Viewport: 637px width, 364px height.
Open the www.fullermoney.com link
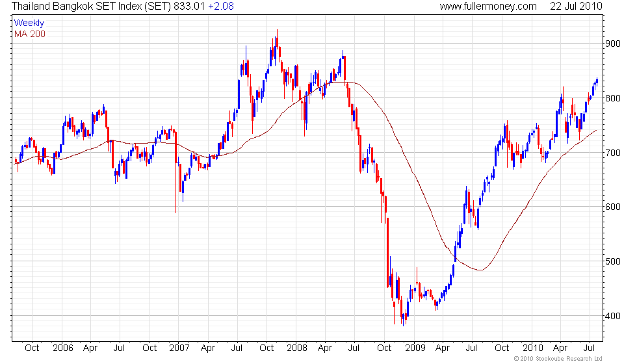tap(488, 6)
